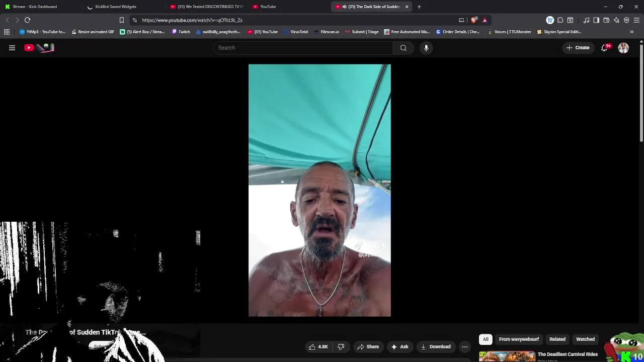Viewport: 644px width, 362px height.
Task: Open Resize animated GIF bookmark
Action: (93, 32)
